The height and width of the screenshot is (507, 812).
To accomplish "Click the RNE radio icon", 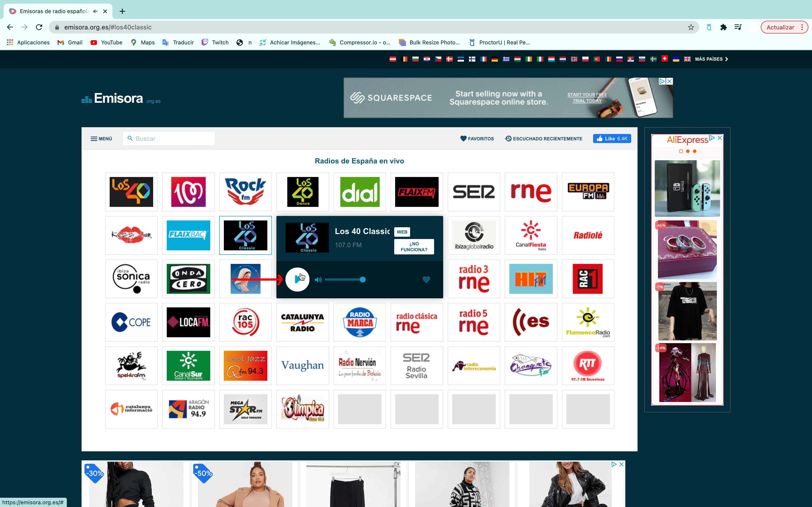I will (x=530, y=191).
